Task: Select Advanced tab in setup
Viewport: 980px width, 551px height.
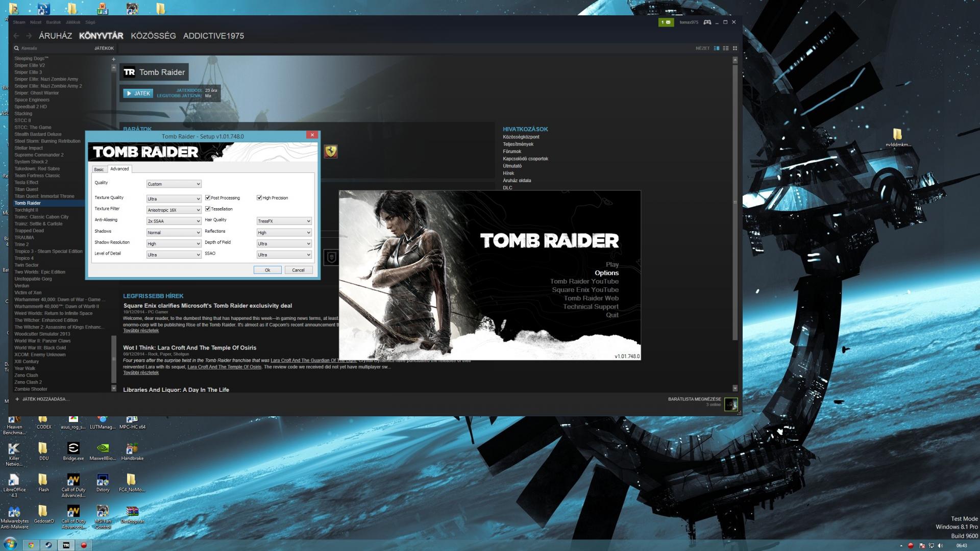Action: click(x=119, y=169)
